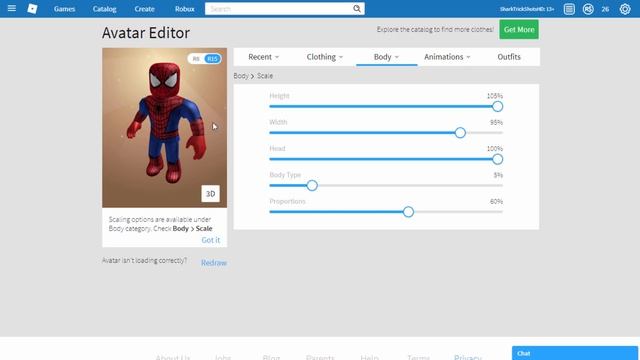Click the Scale breadcrumb text
The width and height of the screenshot is (640, 360).
[x=265, y=76]
